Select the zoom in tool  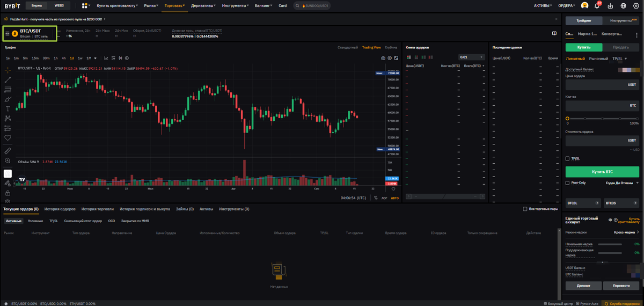pyautogui.click(x=8, y=161)
